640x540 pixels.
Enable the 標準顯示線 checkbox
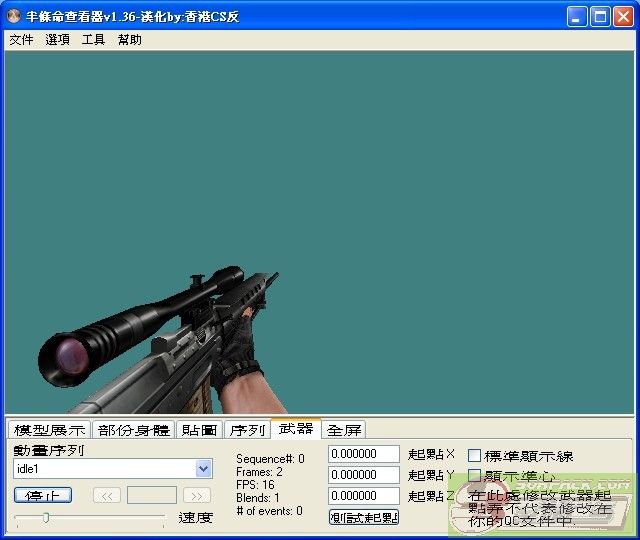[x=474, y=456]
